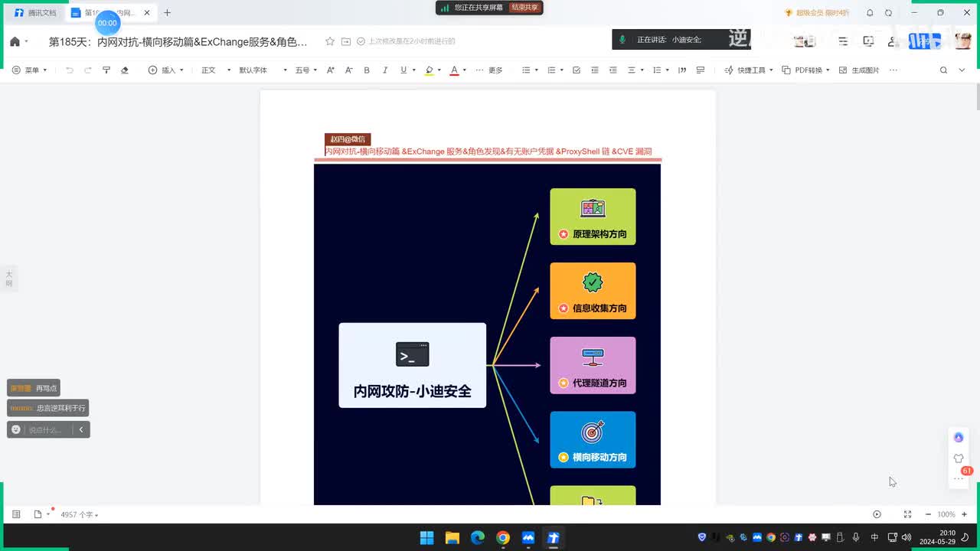Open the emoji picker in chat
980x551 pixels.
pos(16,429)
